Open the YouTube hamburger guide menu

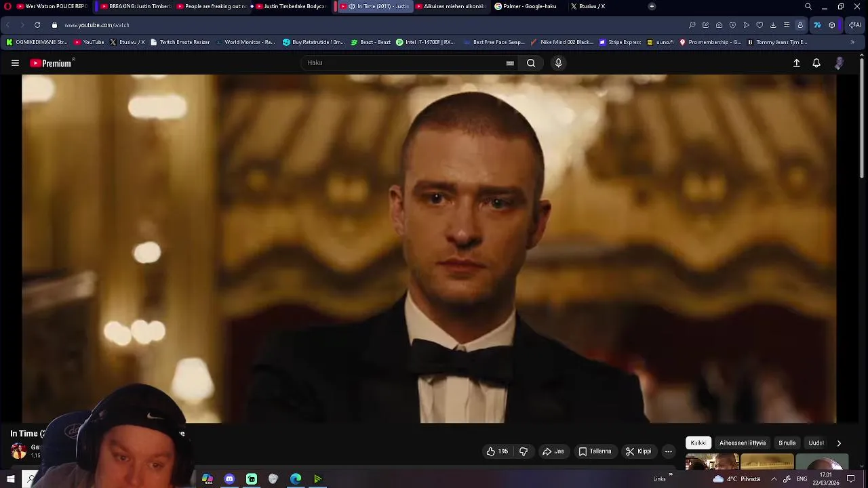[15, 63]
